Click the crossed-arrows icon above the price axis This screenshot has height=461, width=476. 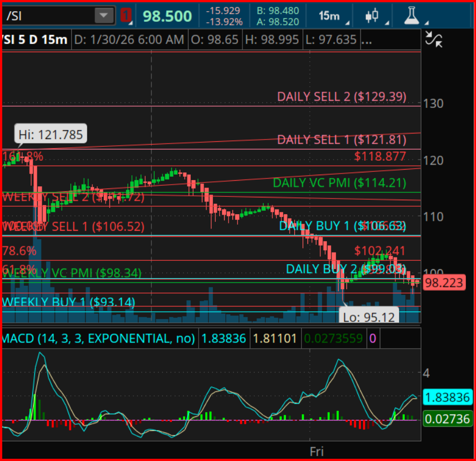(433, 39)
